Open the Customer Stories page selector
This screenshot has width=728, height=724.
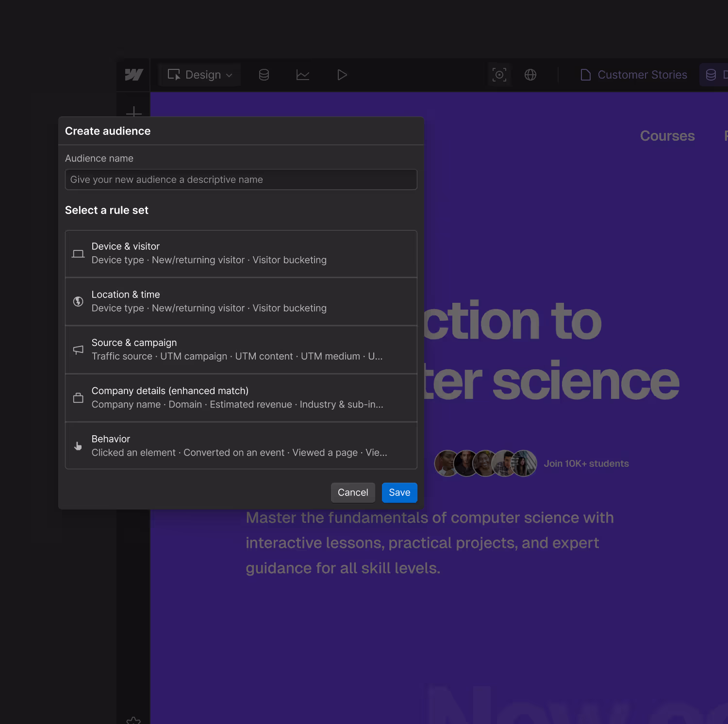634,75
